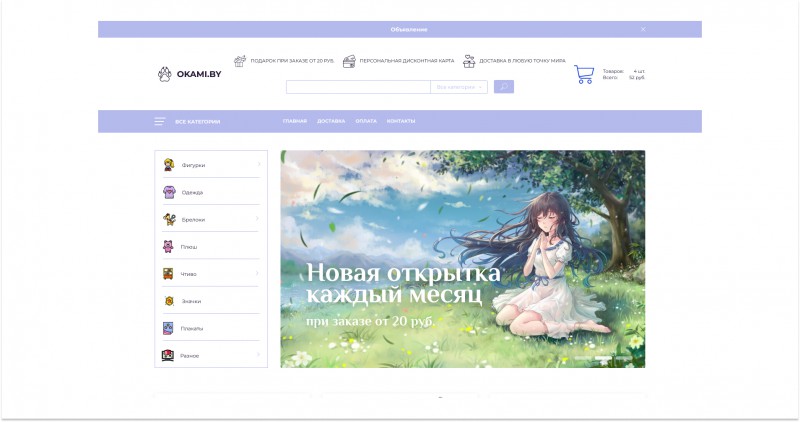Click the Брелоки keychain icon
Screen dimensions: 800x422
(169, 219)
